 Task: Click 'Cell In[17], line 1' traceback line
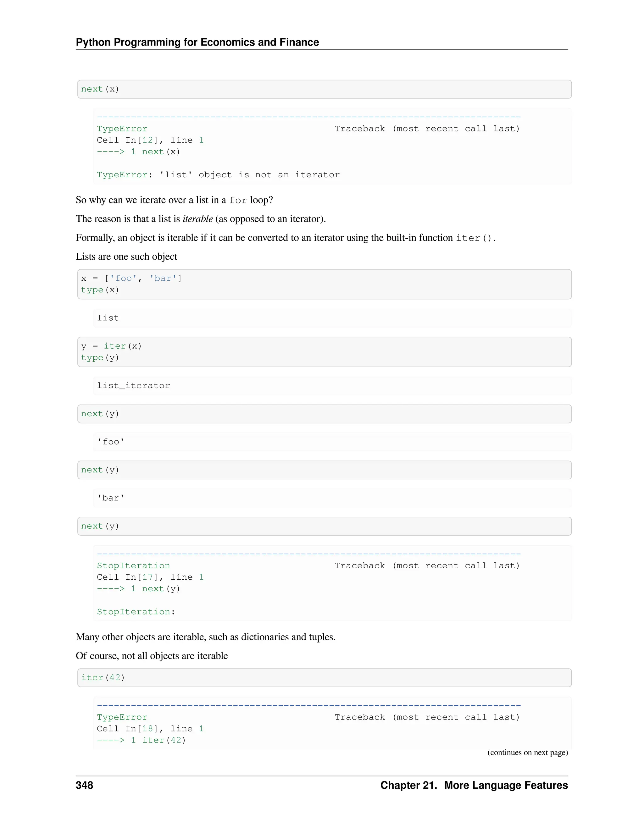click(150, 577)
